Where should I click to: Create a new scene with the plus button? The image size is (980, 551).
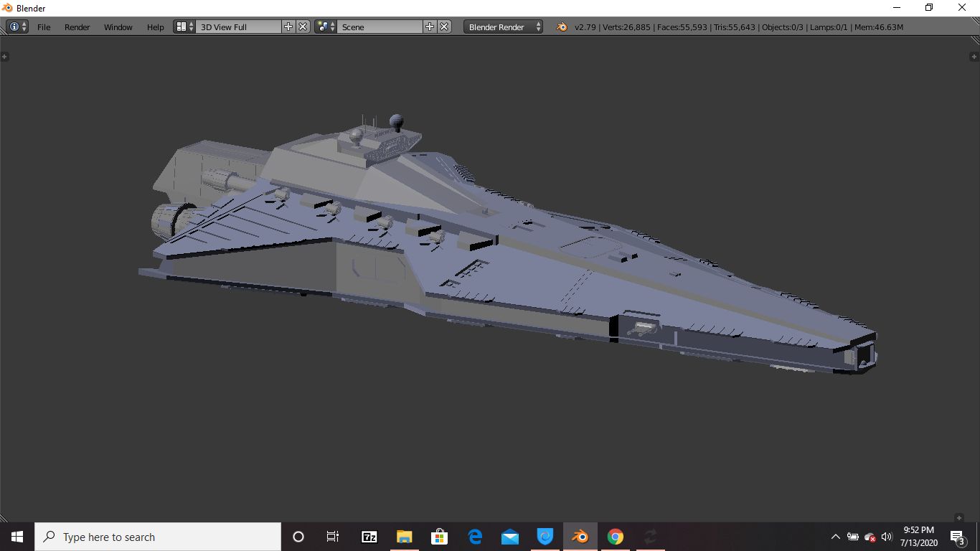point(429,27)
